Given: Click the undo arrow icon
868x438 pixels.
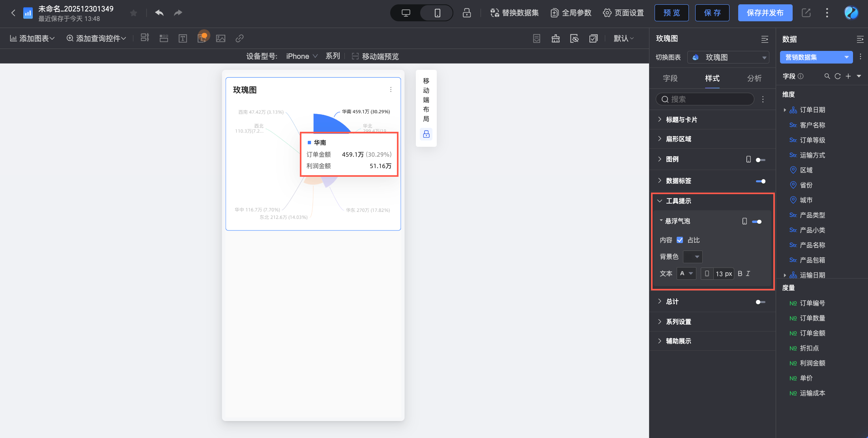Looking at the screenshot, I should 159,13.
